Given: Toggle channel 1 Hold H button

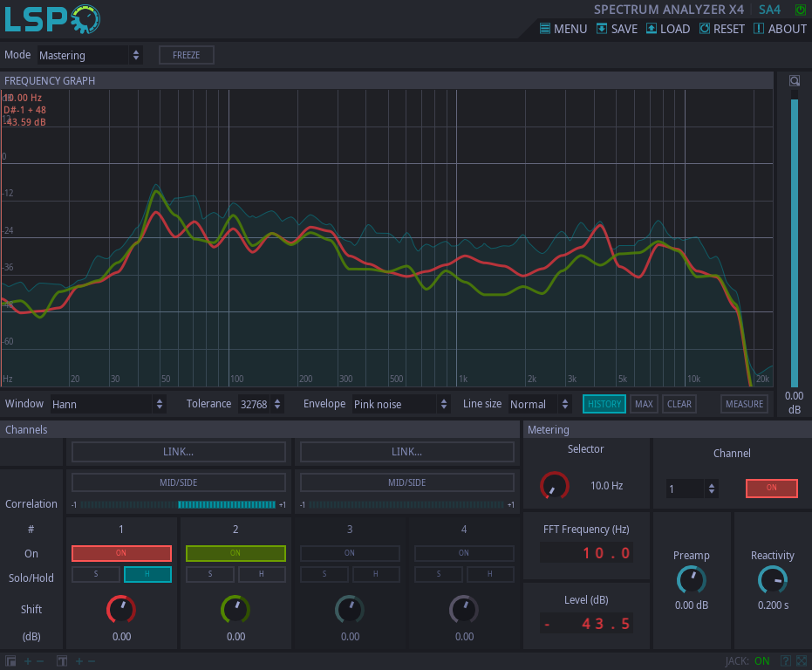Looking at the screenshot, I should (x=147, y=574).
